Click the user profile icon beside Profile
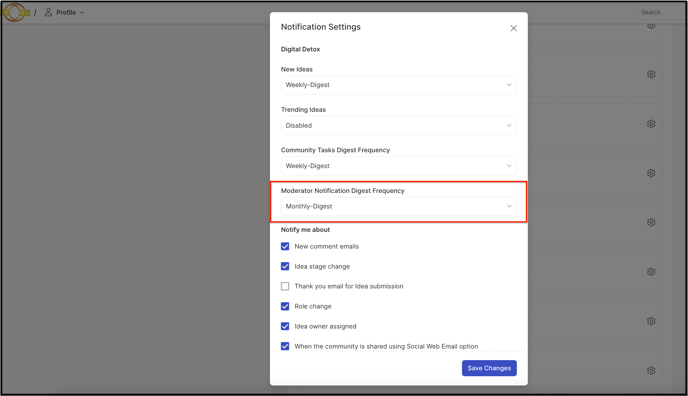The image size is (688, 396). pos(48,12)
